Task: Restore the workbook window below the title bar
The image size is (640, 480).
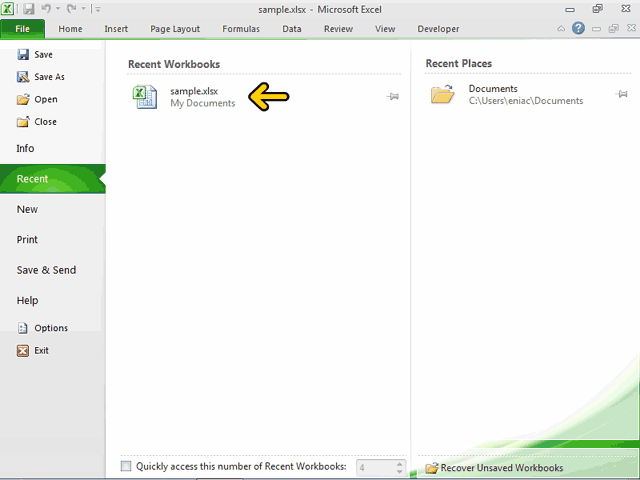Action: point(613,28)
